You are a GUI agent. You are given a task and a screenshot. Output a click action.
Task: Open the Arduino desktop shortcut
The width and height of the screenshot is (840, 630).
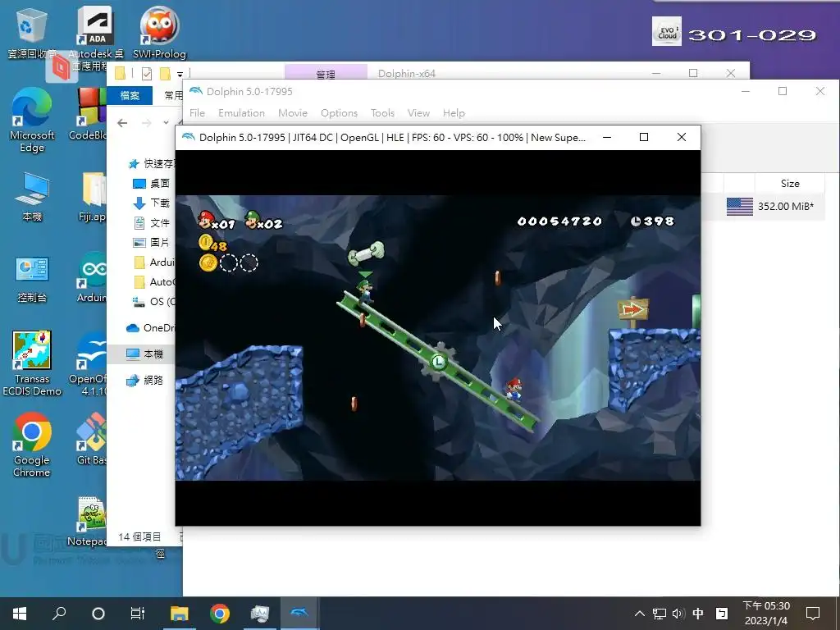click(92, 277)
